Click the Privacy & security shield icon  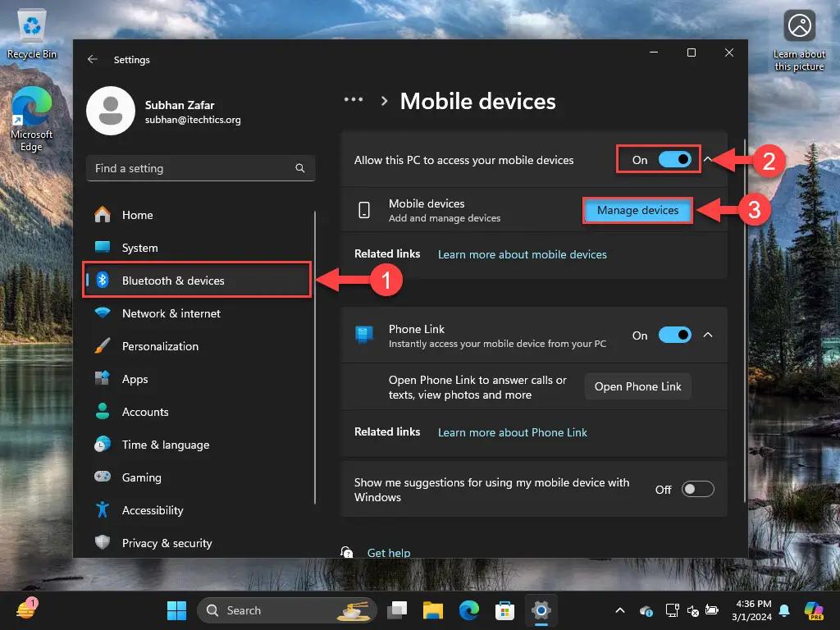point(103,542)
